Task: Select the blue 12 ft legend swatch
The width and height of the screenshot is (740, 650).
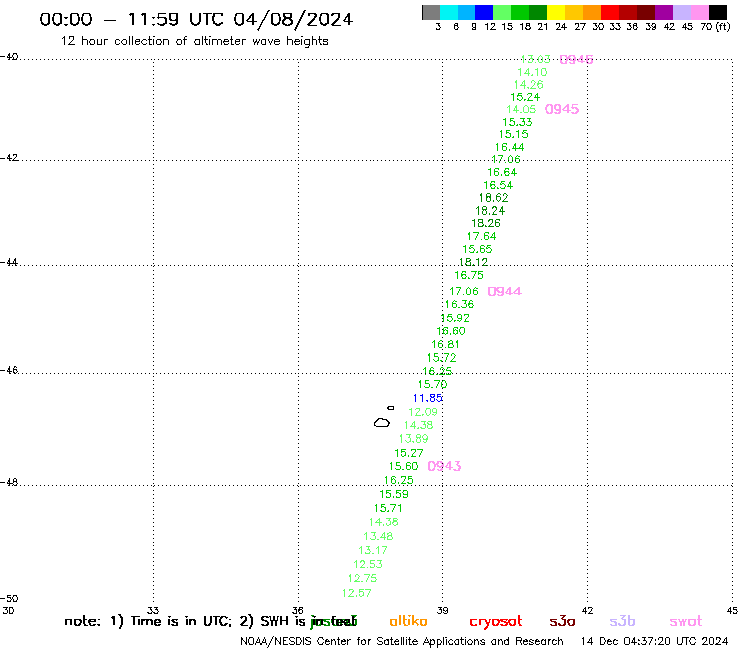Action: (x=484, y=12)
